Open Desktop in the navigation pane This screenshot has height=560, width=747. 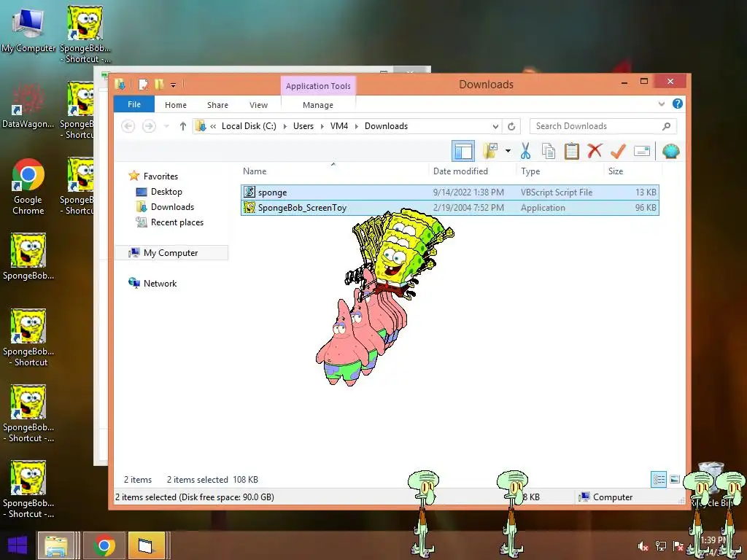click(x=166, y=192)
